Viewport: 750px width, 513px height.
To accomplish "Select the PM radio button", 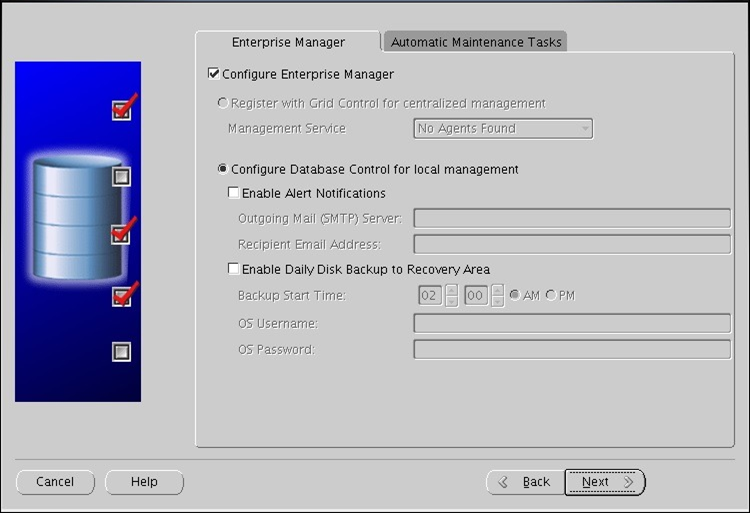I will tap(551, 295).
